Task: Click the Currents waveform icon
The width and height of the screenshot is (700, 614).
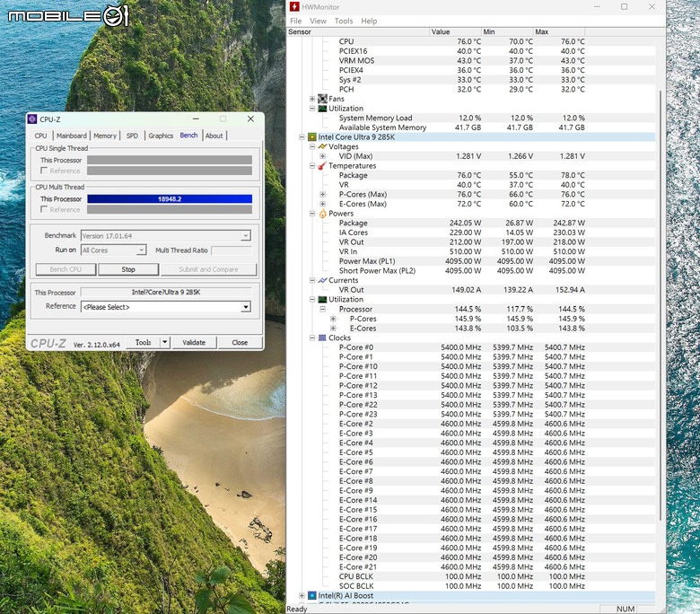Action: (x=322, y=280)
